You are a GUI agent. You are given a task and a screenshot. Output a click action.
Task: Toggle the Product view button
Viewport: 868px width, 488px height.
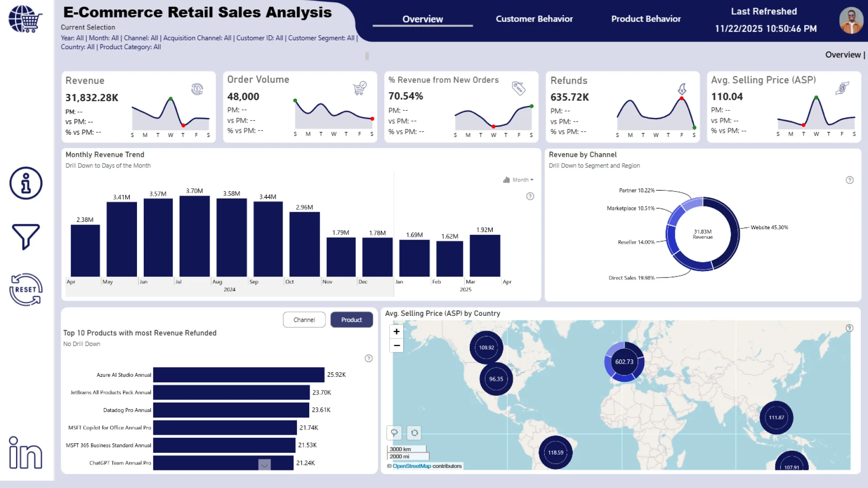[351, 320]
